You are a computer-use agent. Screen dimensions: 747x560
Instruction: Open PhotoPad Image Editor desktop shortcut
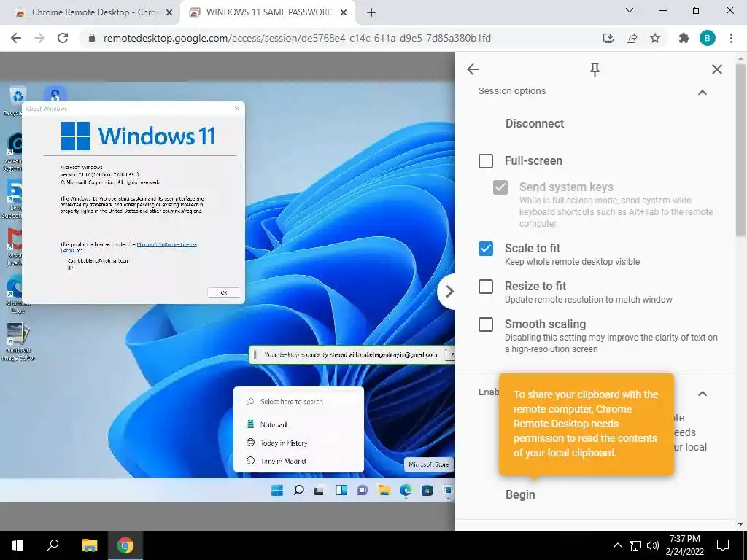tap(18, 341)
